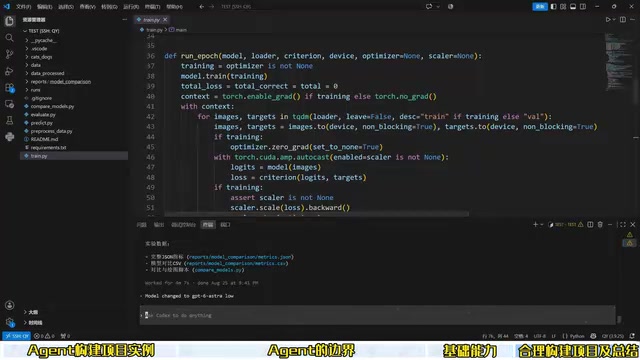Viewport: 640px width, 360px height.
Task: Open dropdown beside title bar chat icon
Action: tap(438, 7)
